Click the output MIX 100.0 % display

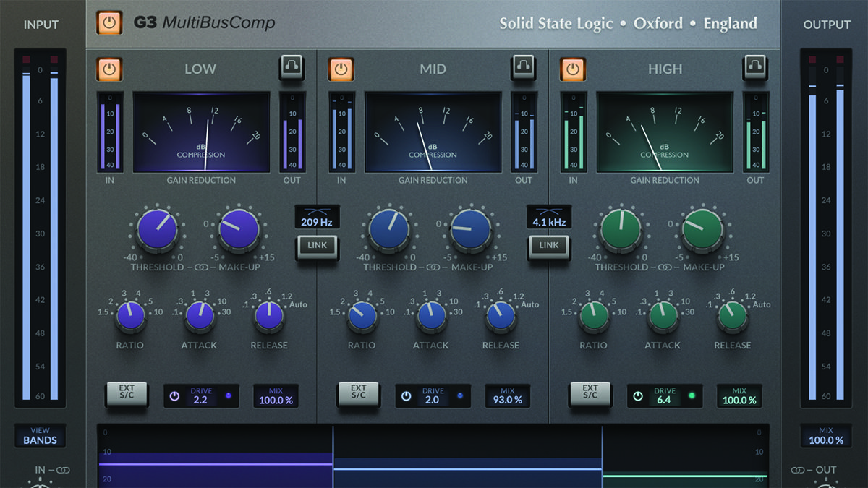tap(826, 437)
